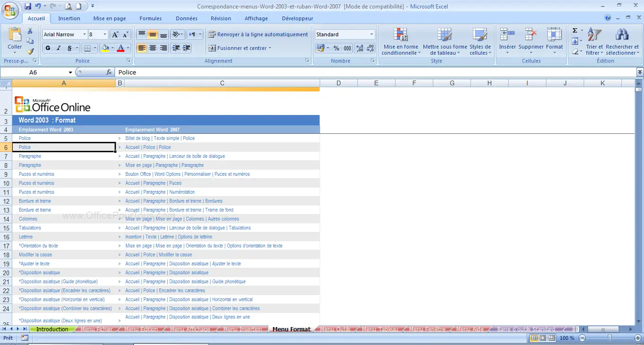Open the font size 8 dropdown
Image resolution: width=644 pixels, height=345 pixels.
pyautogui.click(x=105, y=34)
